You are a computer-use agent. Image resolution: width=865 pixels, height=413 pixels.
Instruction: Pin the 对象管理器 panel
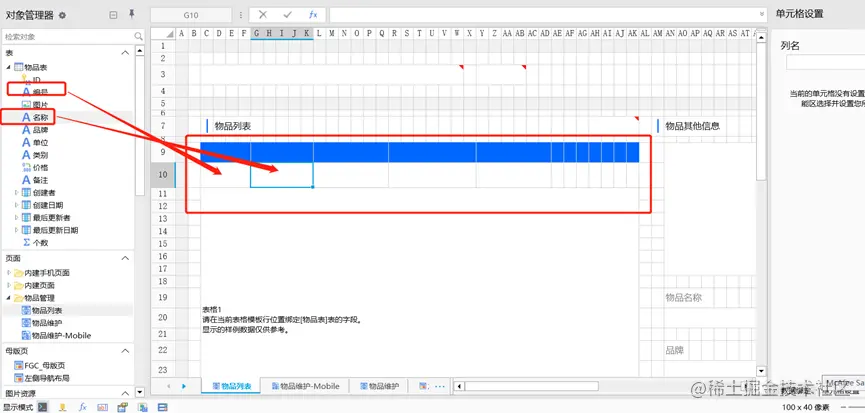131,14
